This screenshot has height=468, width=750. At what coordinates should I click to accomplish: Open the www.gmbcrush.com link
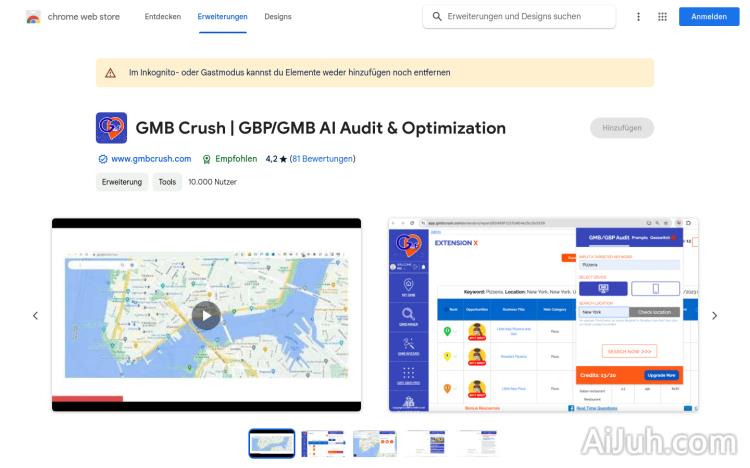151,159
